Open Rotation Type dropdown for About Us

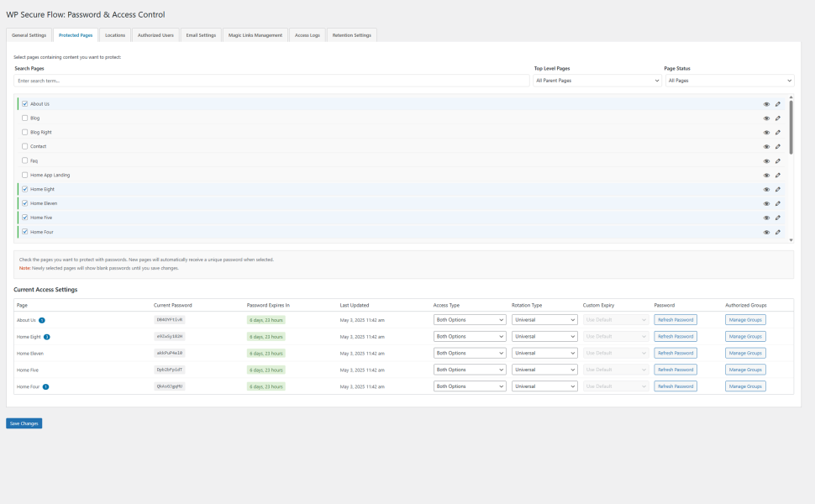[544, 320]
